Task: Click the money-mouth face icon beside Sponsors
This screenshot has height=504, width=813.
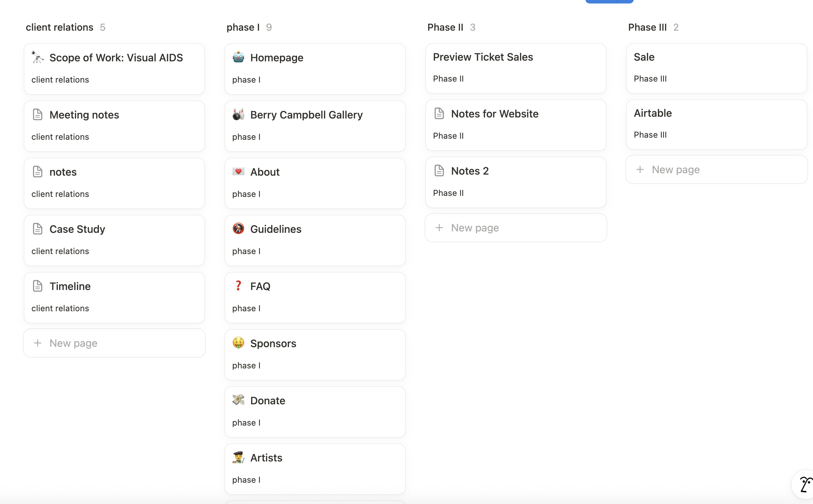Action: pyautogui.click(x=238, y=343)
